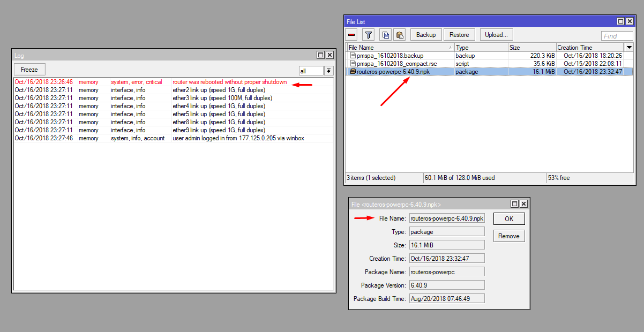This screenshot has width=644, height=332.
Task: Click the Remove button in File dialog
Action: pyautogui.click(x=509, y=236)
